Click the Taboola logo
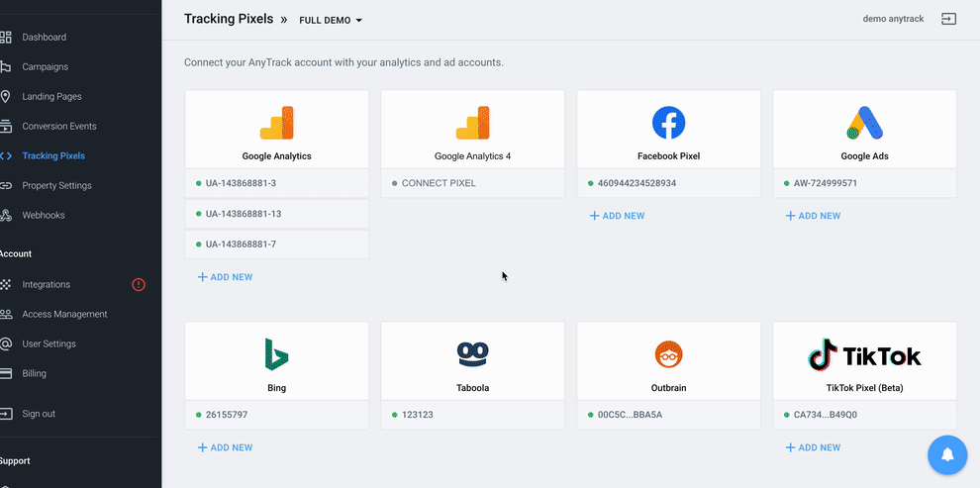 click(472, 353)
